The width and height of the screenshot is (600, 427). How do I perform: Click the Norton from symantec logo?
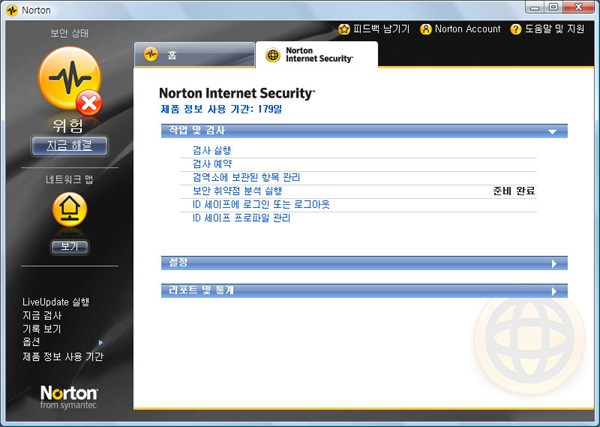(69, 397)
